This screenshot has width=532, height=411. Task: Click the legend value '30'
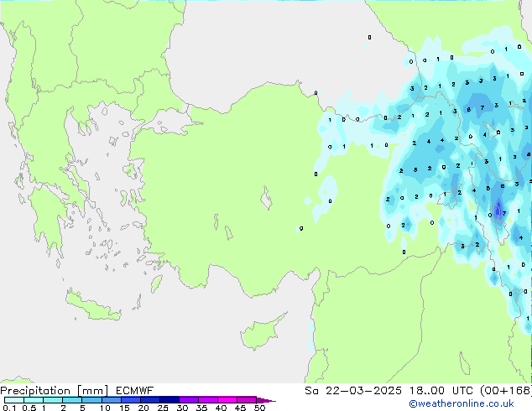pos(182,408)
